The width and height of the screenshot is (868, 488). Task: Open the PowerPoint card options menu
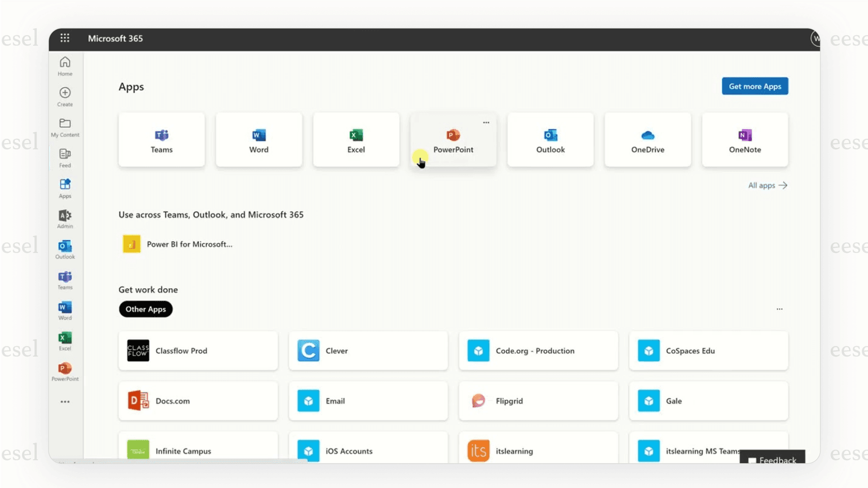[x=485, y=122]
